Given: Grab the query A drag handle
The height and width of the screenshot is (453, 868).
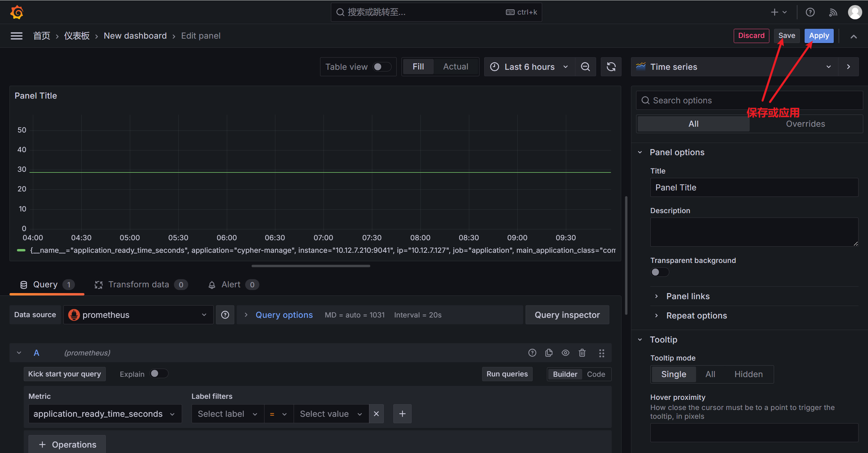Looking at the screenshot, I should coord(601,353).
